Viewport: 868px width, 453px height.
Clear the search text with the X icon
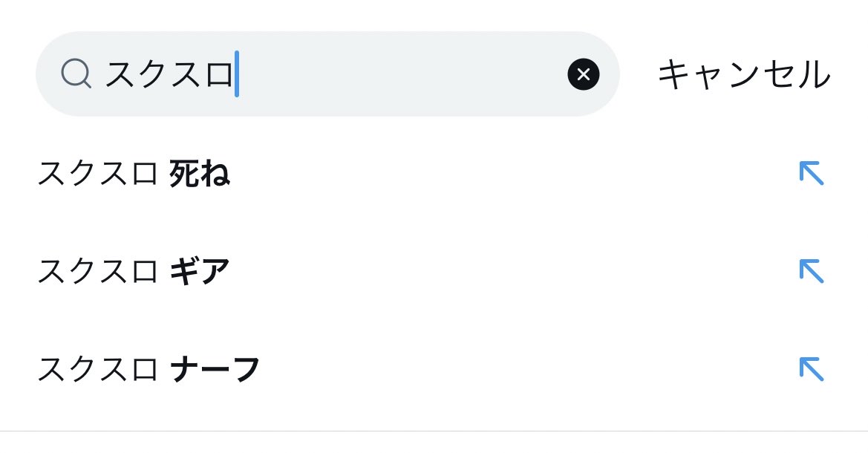pos(583,74)
